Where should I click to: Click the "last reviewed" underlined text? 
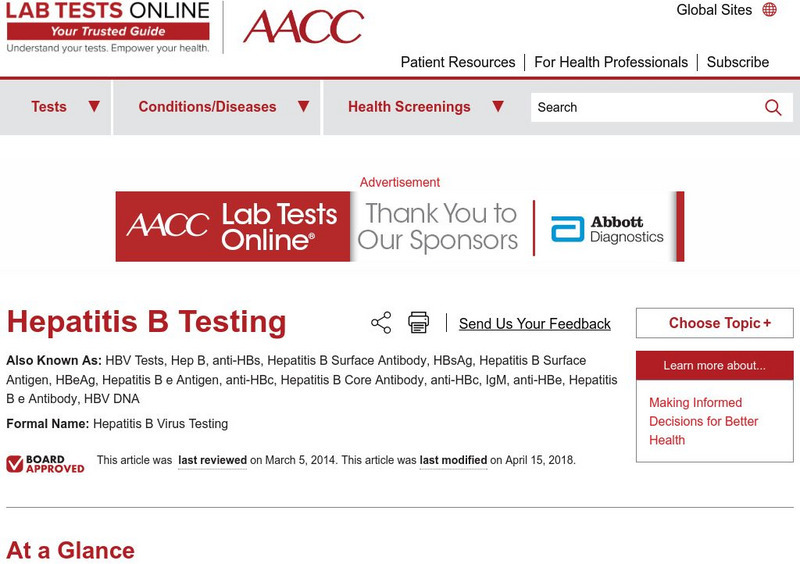[x=213, y=461]
